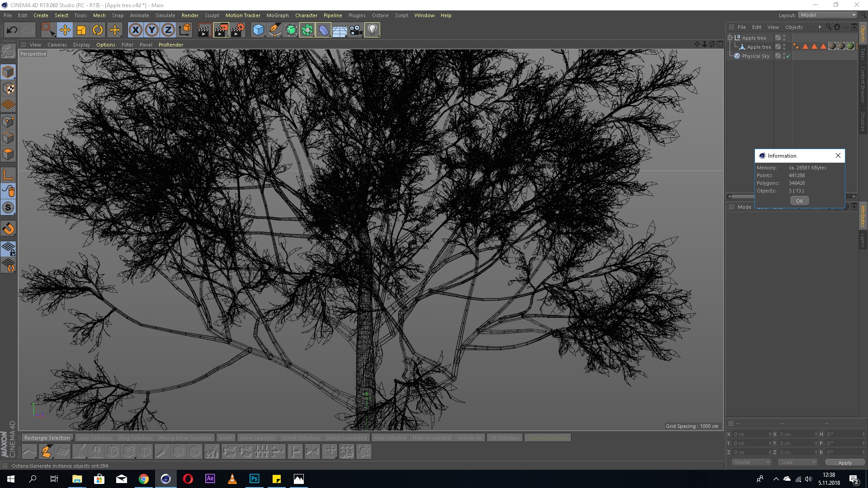
Task: Open Photoshop from the Windows taskbar
Action: tap(254, 479)
